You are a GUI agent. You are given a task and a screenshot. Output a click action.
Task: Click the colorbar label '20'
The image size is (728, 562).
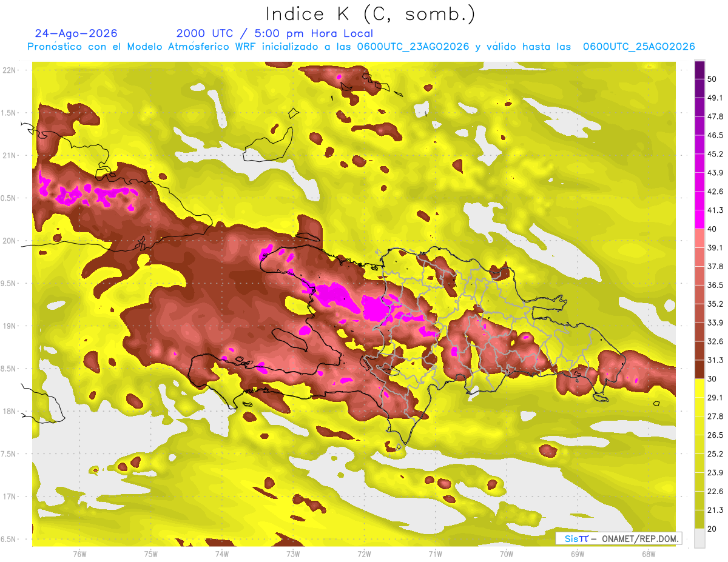(x=713, y=529)
